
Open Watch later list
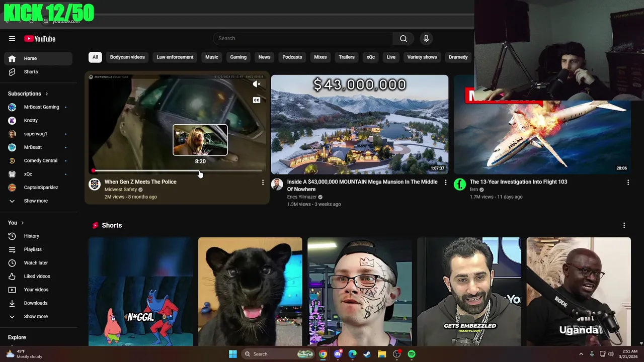38,263
